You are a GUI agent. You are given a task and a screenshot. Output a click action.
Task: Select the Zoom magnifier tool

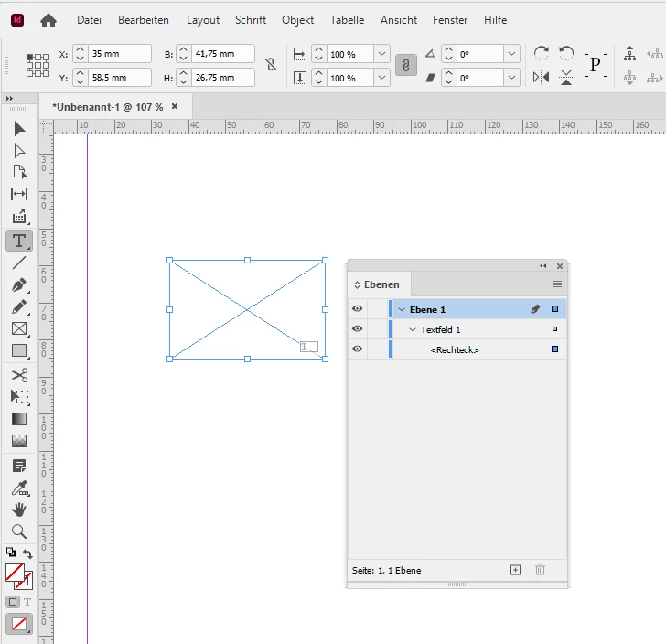[19, 531]
